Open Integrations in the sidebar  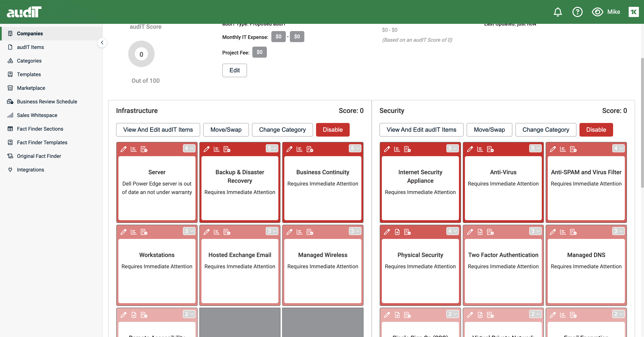pos(51,170)
